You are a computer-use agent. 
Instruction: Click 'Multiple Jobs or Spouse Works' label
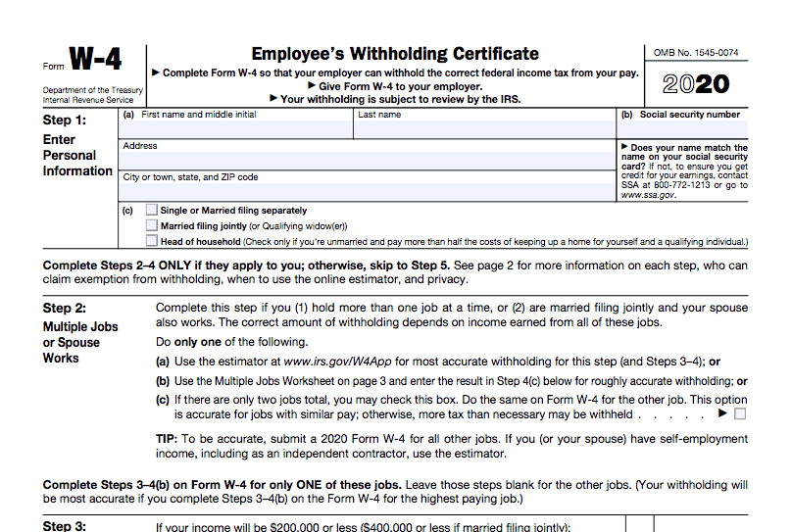[x=80, y=342]
